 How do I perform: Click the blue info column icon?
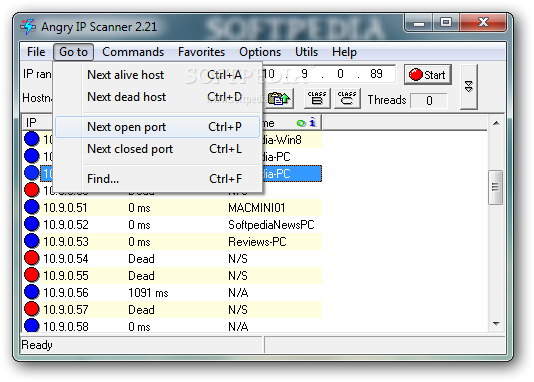pyautogui.click(x=313, y=122)
